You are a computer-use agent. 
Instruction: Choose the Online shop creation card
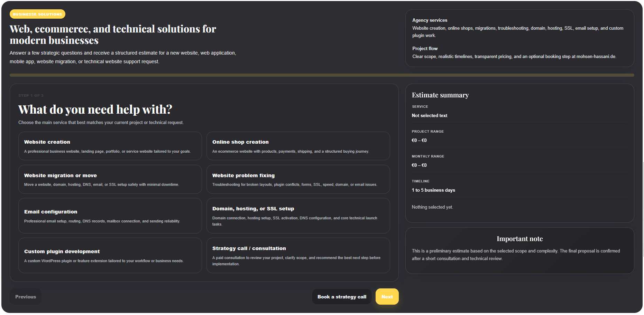click(x=298, y=146)
